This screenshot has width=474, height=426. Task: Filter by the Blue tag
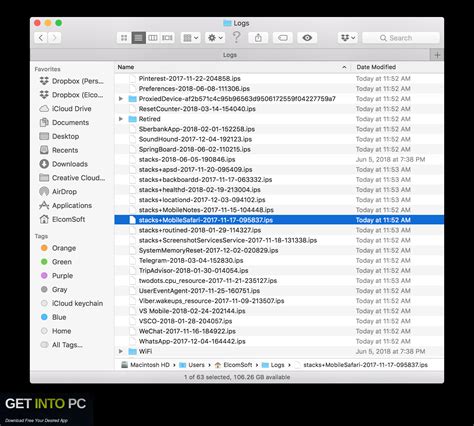[x=53, y=317]
